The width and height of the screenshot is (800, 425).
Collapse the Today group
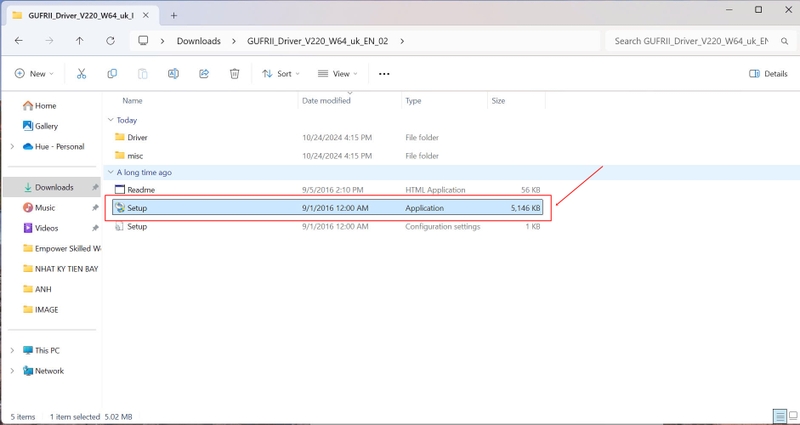pos(110,120)
